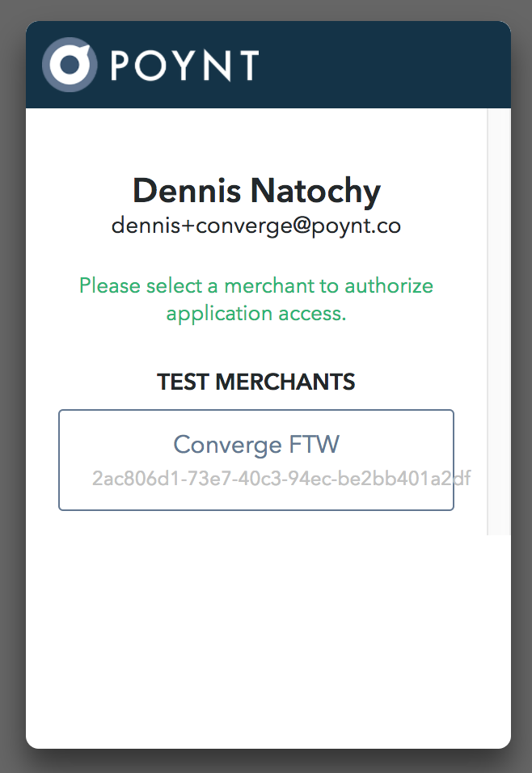Click the blank white area below the merchant list
Screen dimensions: 532x773
[x=268, y=636]
